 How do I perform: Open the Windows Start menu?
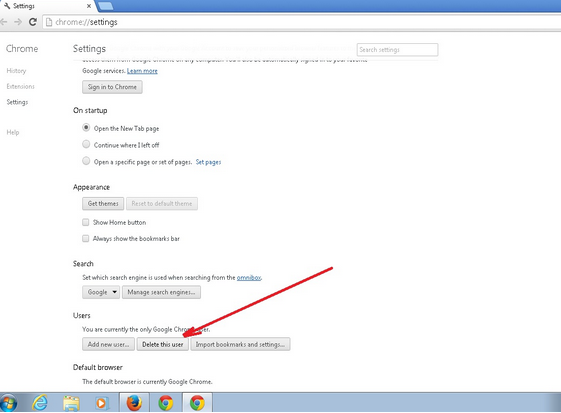tap(8, 403)
